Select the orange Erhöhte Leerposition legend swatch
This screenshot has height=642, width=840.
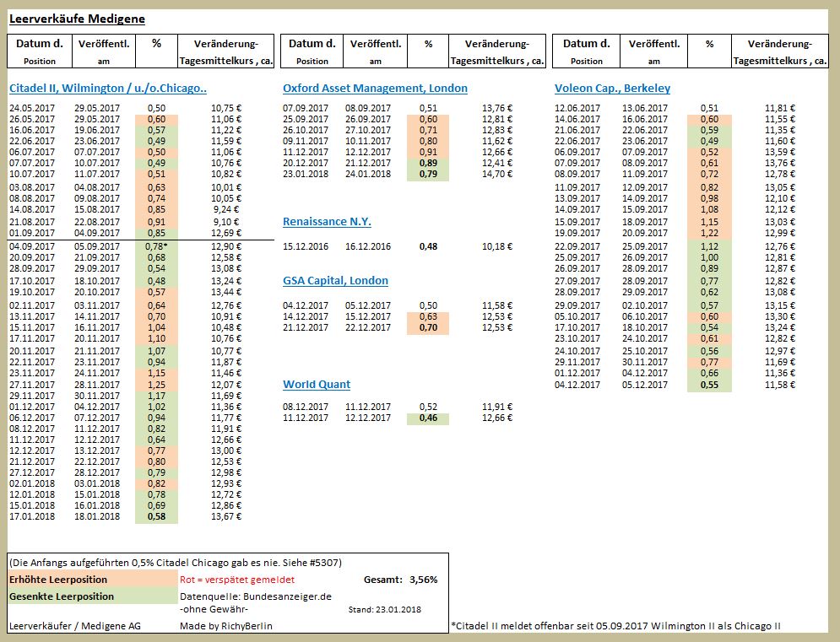coord(89,580)
